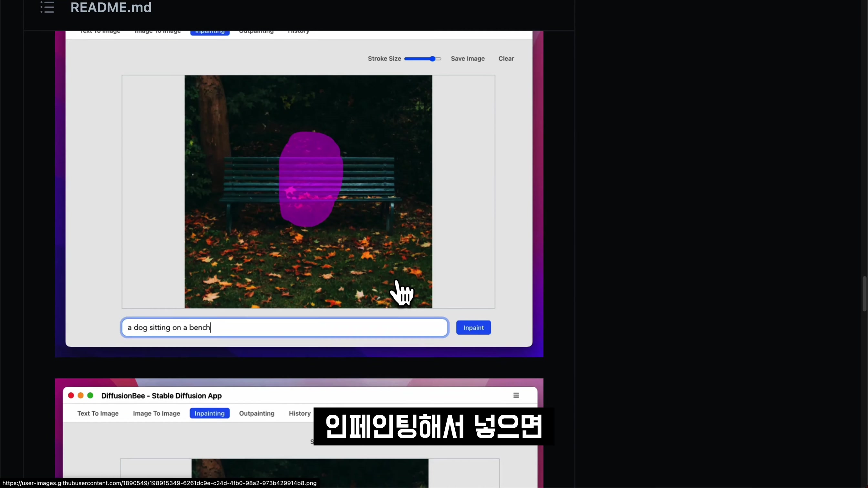Select the Inpainting tab in lower window

point(210,413)
